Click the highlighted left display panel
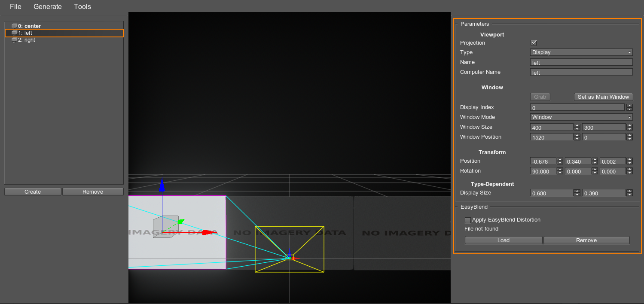This screenshot has width=644, height=304. (177, 233)
